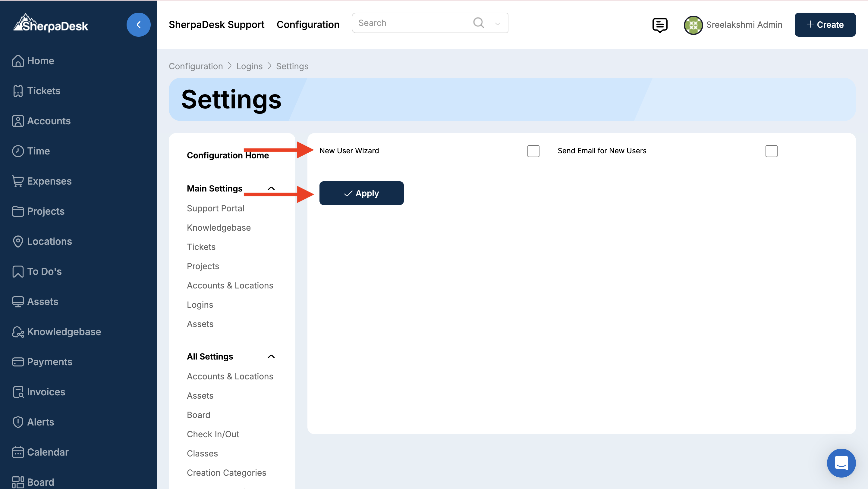Click the Calendar icon
Image resolution: width=868 pixels, height=489 pixels.
coord(18,452)
